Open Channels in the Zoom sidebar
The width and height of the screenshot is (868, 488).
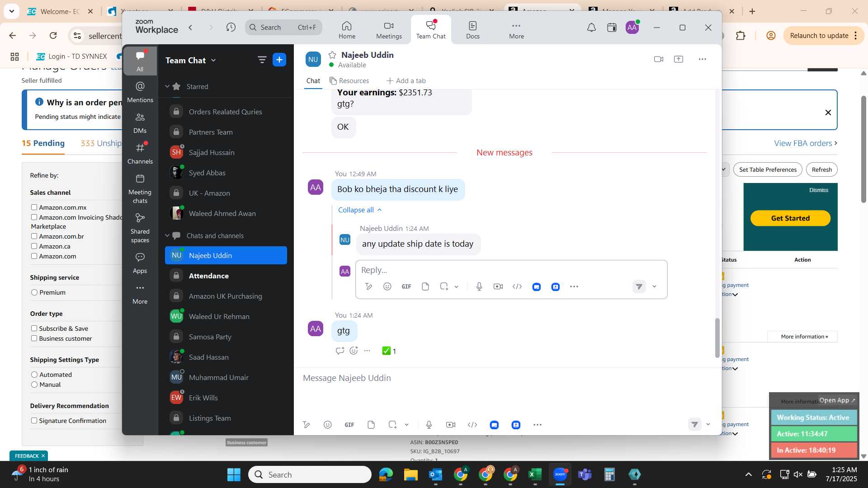[x=140, y=154]
